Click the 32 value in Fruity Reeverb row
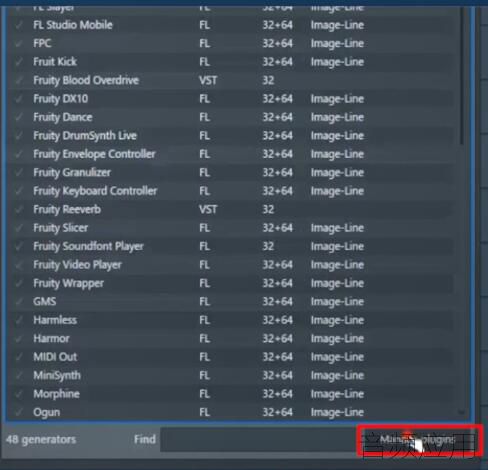The width and height of the screenshot is (488, 470). click(268, 209)
